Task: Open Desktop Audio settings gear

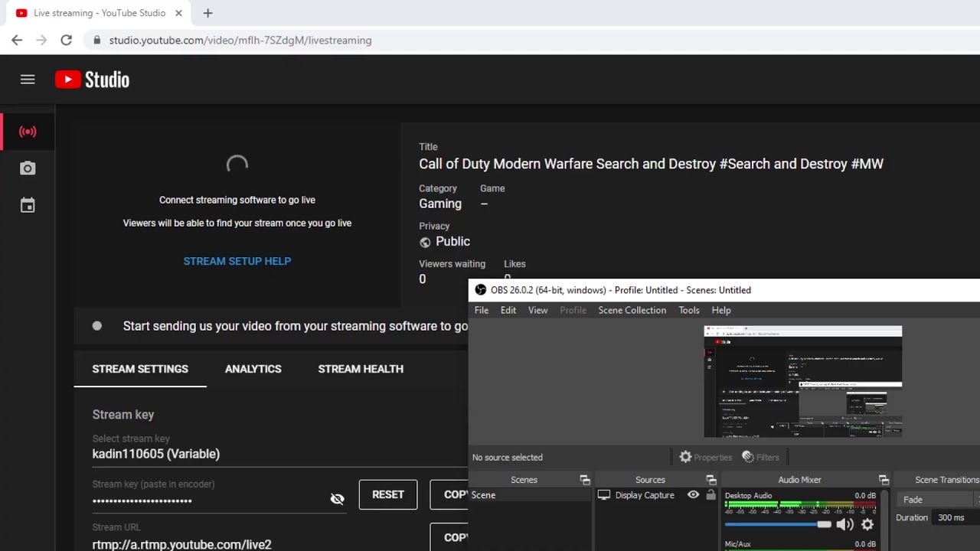Action: 867,524
